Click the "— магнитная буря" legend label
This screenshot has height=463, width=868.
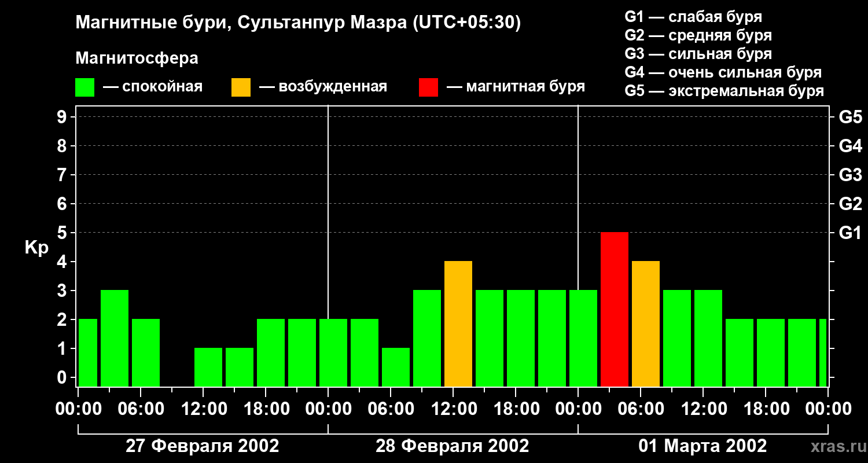(516, 87)
